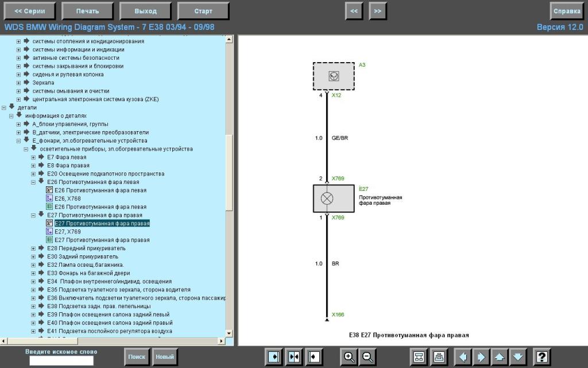Screen dimensions: 588x368
Task: Click the split-view layout icon with facing arrows
Action: pyautogui.click(x=294, y=356)
